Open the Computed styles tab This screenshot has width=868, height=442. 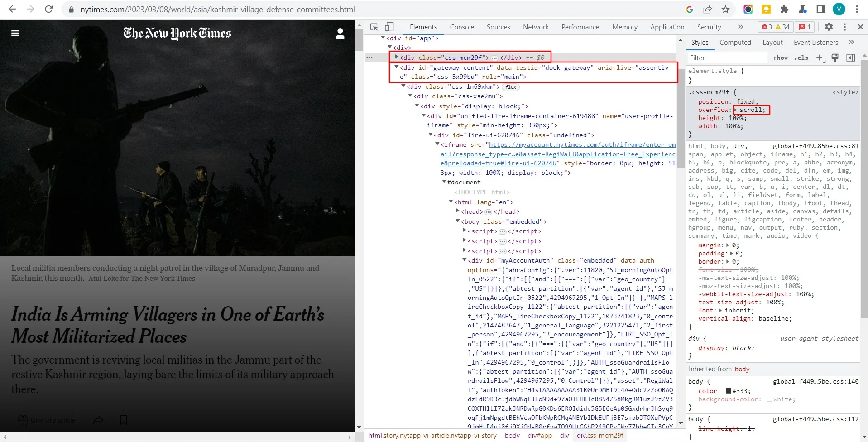(735, 43)
